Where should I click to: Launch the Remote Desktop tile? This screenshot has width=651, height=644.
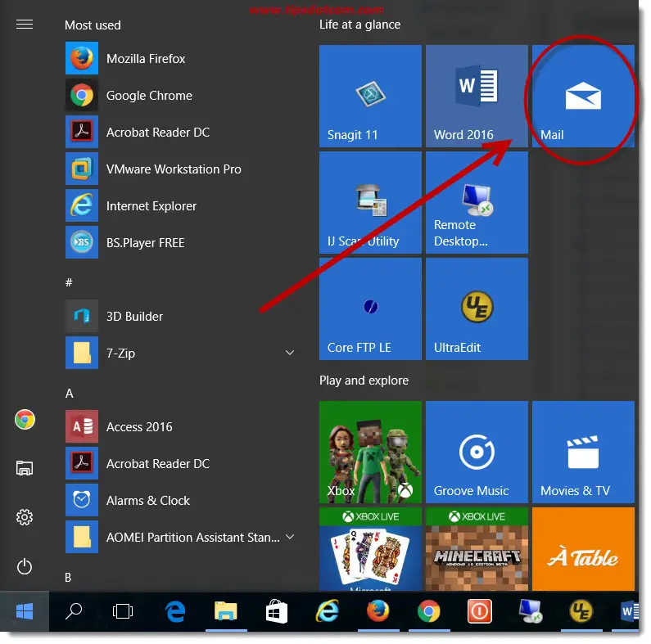[x=477, y=202]
